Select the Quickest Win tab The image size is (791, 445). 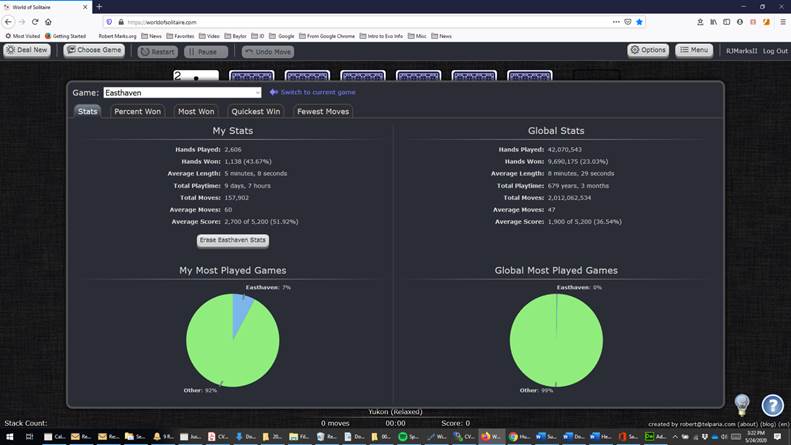coord(257,112)
